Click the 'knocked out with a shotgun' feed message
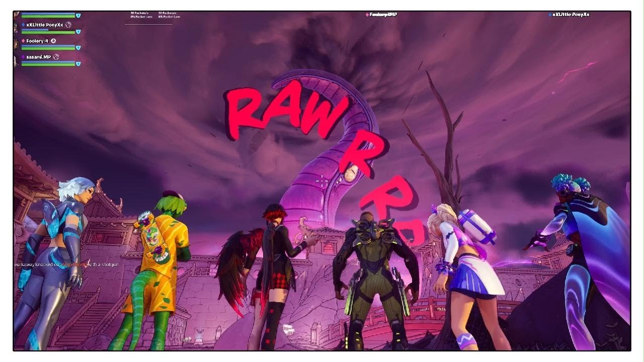The height and width of the screenshot is (362, 644). tap(66, 264)
